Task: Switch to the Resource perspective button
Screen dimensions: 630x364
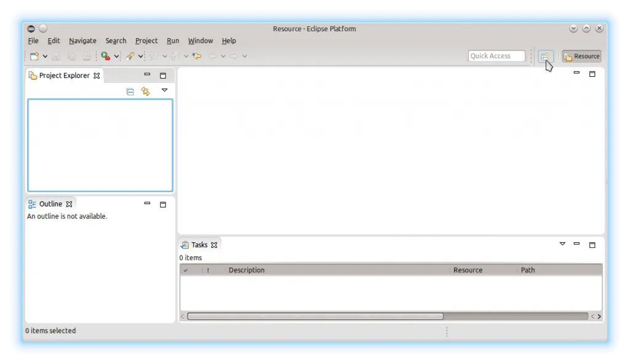Action: pos(581,57)
